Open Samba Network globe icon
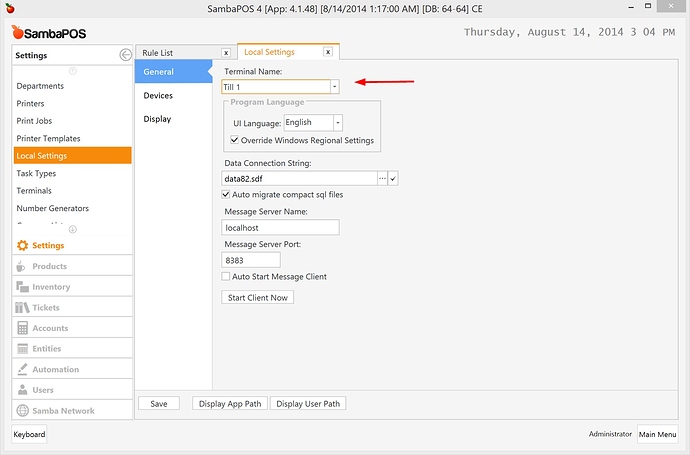Image resolution: width=690 pixels, height=455 pixels. (x=23, y=411)
